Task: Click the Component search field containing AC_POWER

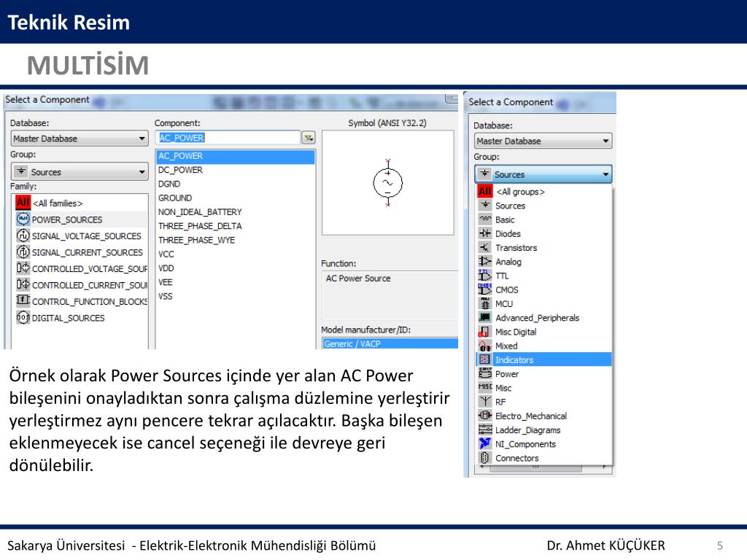Action: click(228, 138)
